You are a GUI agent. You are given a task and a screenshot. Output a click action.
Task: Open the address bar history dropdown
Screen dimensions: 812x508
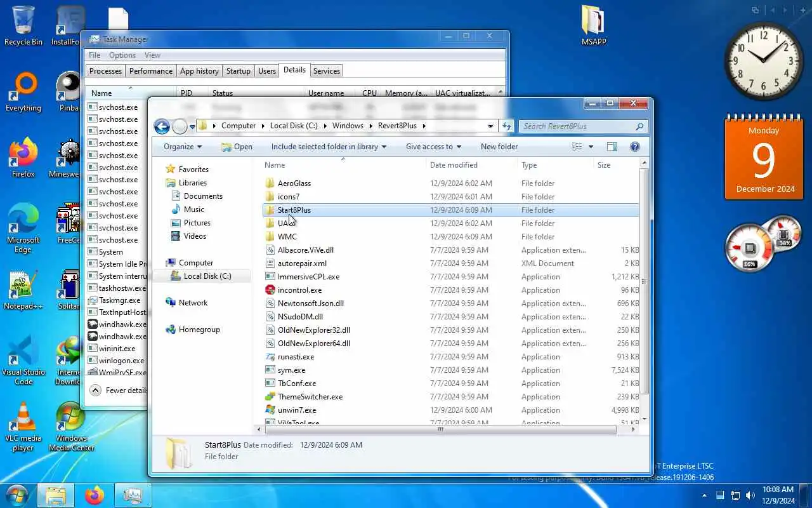click(x=490, y=126)
